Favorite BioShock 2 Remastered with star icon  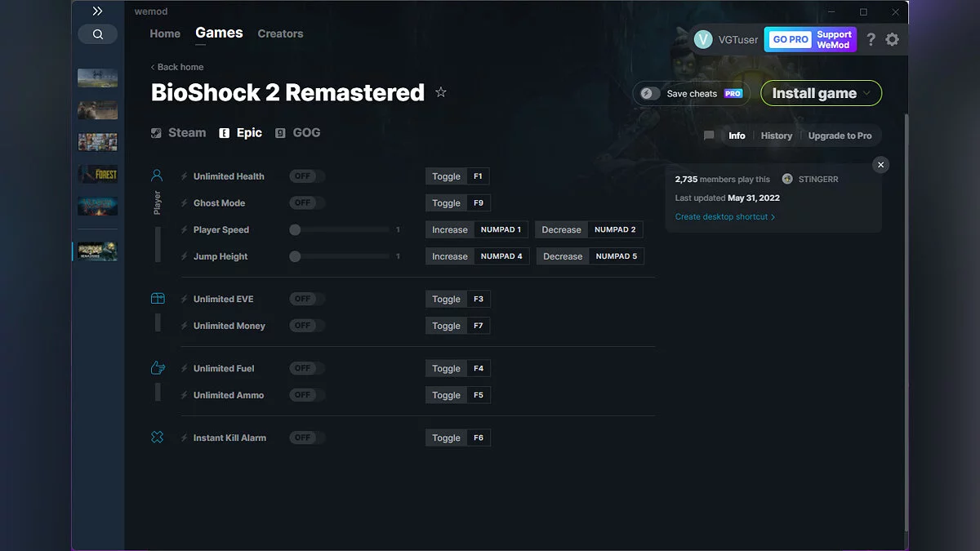[441, 92]
